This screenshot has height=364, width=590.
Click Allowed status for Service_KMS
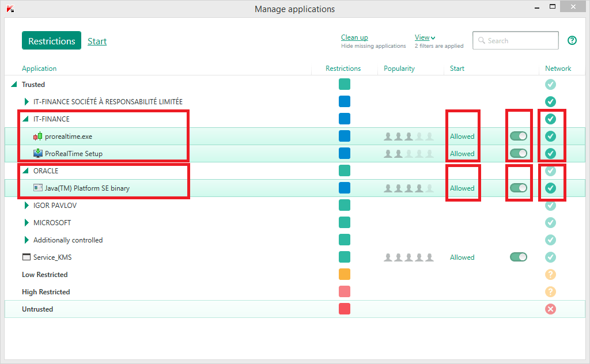462,257
